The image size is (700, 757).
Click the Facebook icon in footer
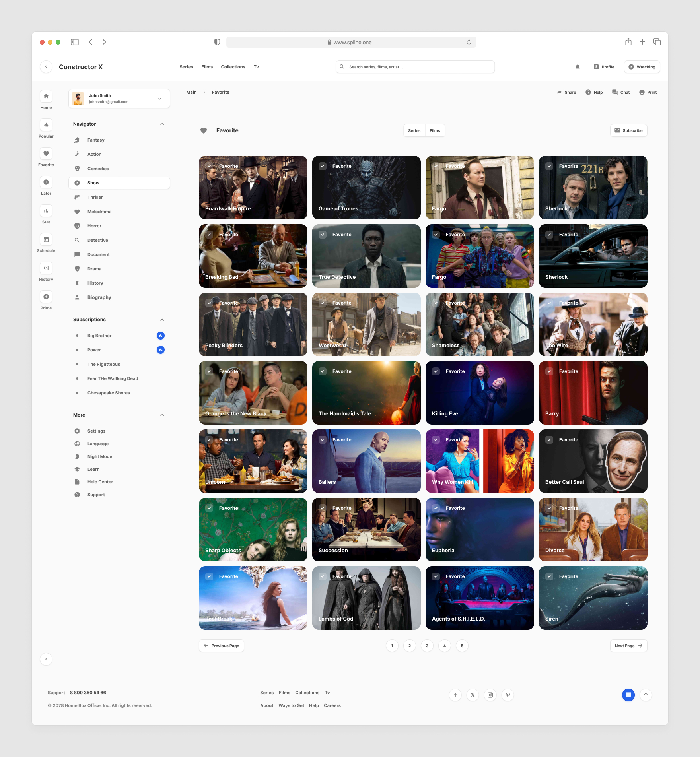(x=455, y=695)
